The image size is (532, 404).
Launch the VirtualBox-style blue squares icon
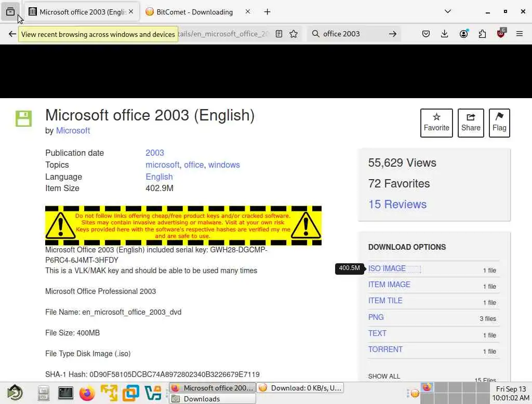[x=131, y=393]
